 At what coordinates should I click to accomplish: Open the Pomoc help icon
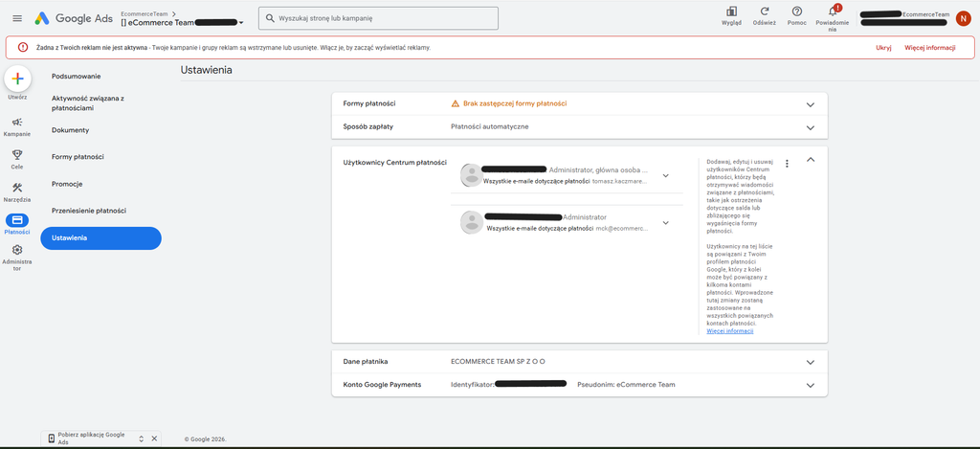tap(797, 11)
